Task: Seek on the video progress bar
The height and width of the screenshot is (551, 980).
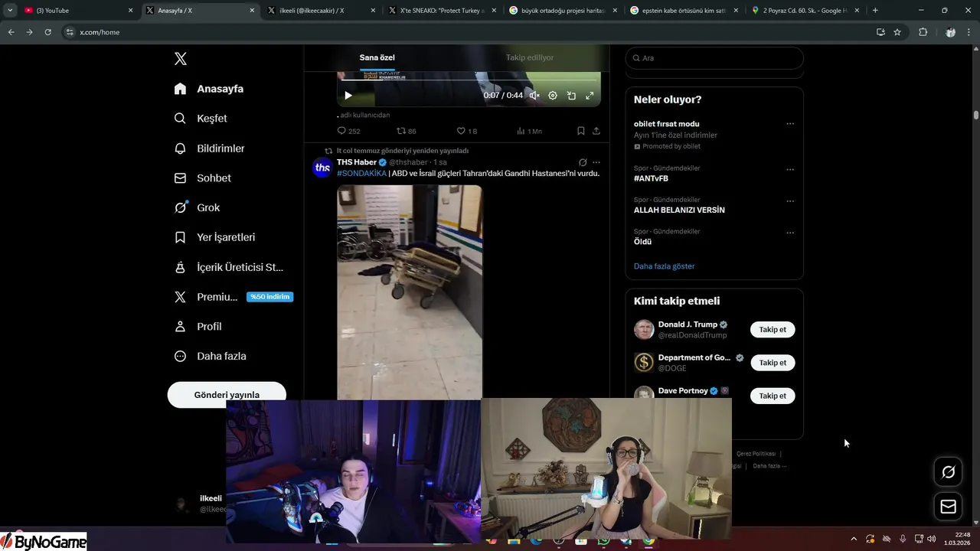Action: pos(469,80)
